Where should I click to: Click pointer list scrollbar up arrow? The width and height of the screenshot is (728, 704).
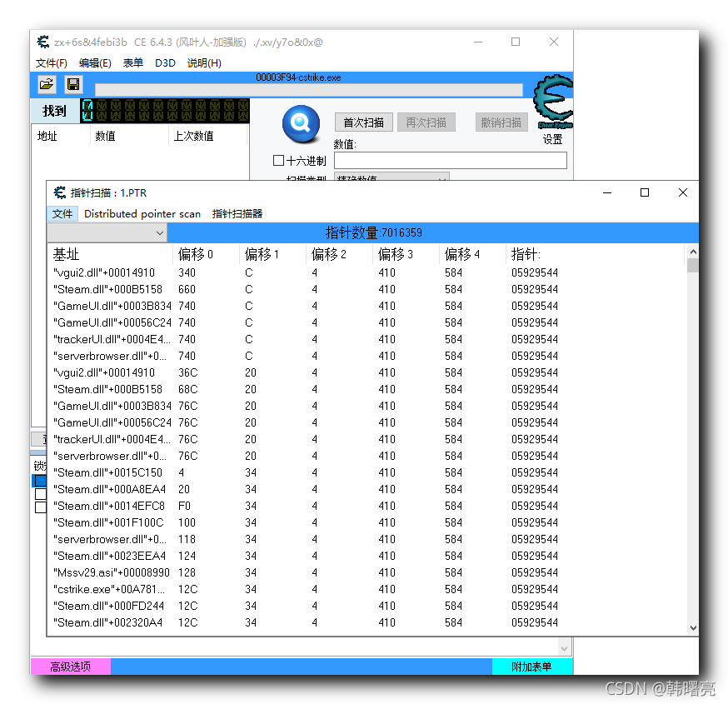click(693, 252)
